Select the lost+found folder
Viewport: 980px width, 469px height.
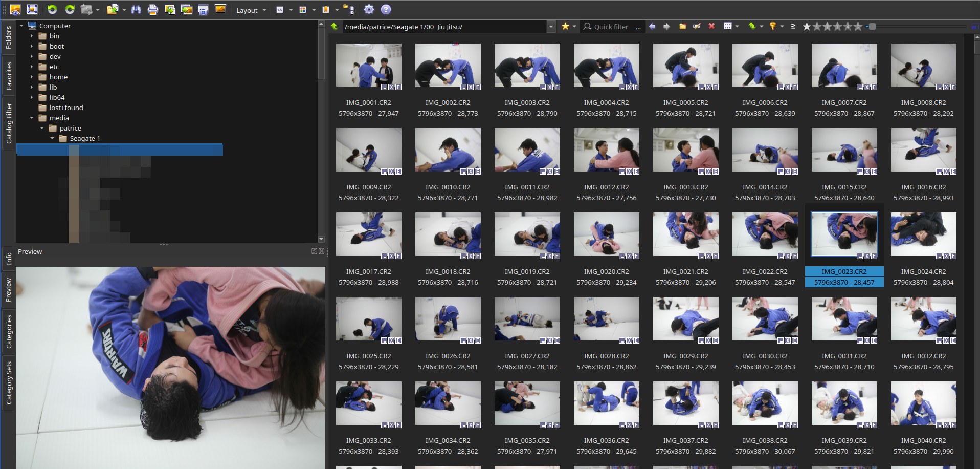[x=66, y=108]
